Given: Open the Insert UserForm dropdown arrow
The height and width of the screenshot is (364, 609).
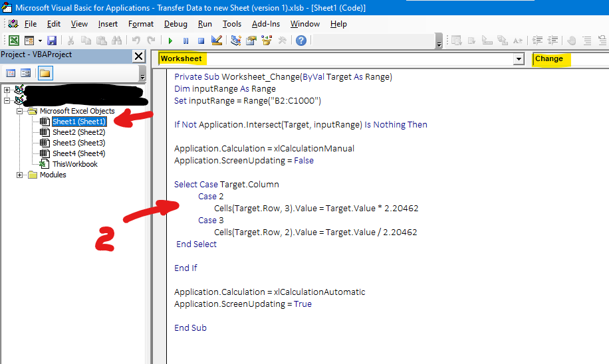Looking at the screenshot, I should [x=40, y=41].
